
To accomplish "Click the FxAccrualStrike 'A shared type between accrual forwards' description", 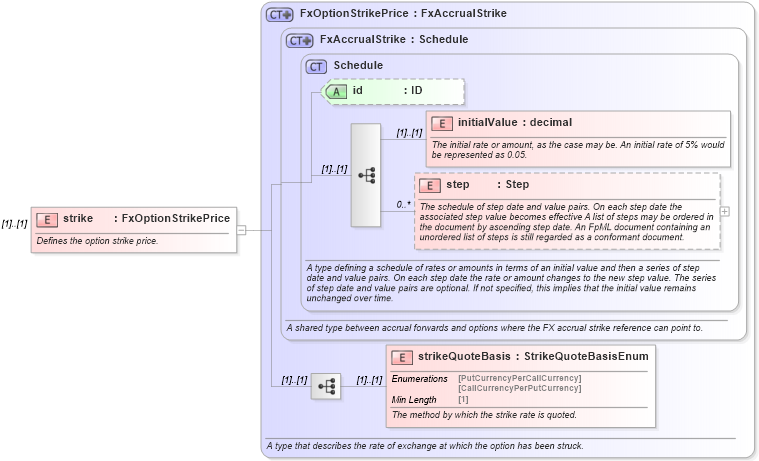I will (494, 328).
